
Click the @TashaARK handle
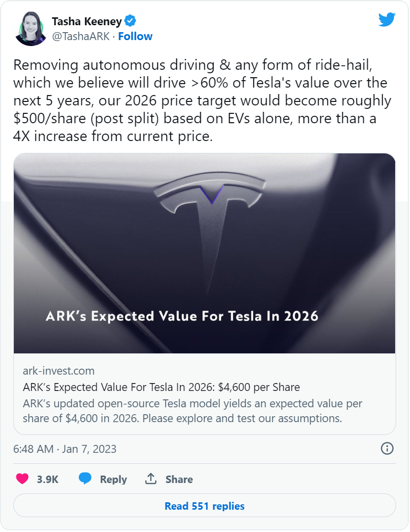click(x=81, y=37)
